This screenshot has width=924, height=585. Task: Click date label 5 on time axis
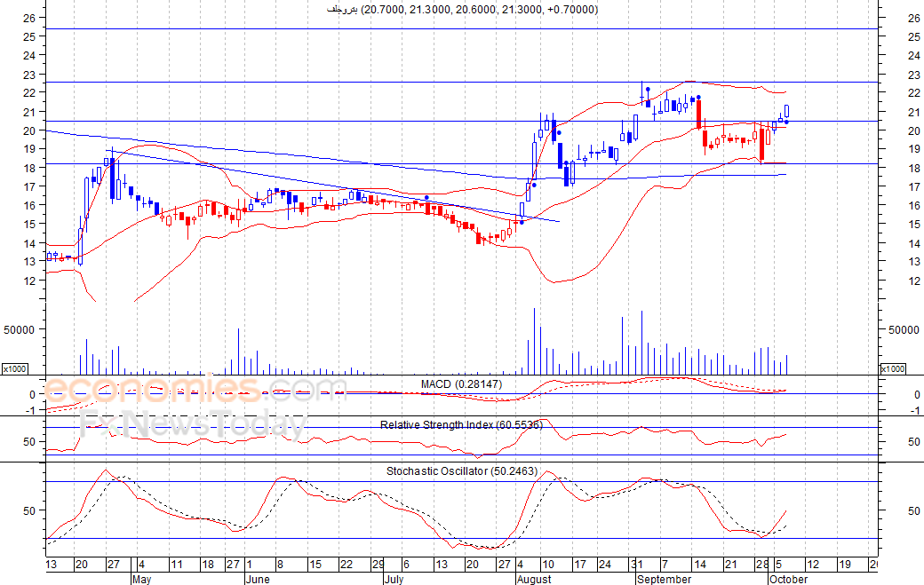778,565
